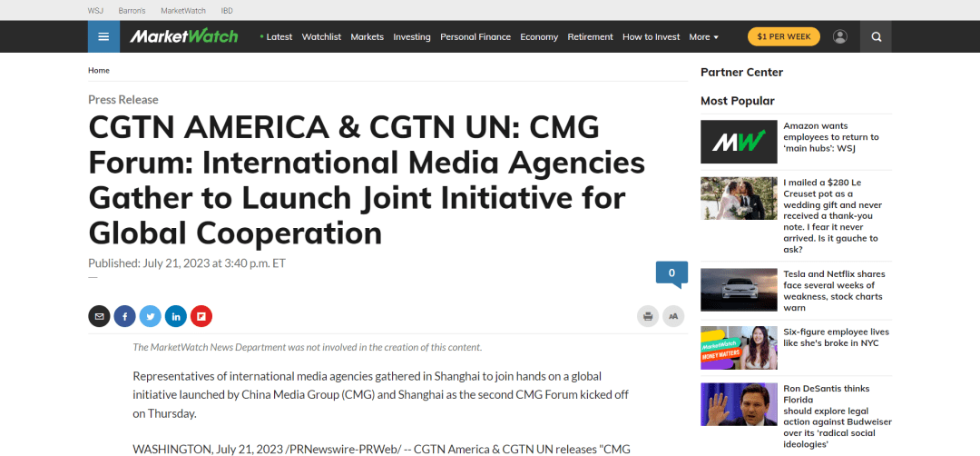Open the user profile icon
Image resolution: width=980 pixels, height=456 pixels.
840,36
